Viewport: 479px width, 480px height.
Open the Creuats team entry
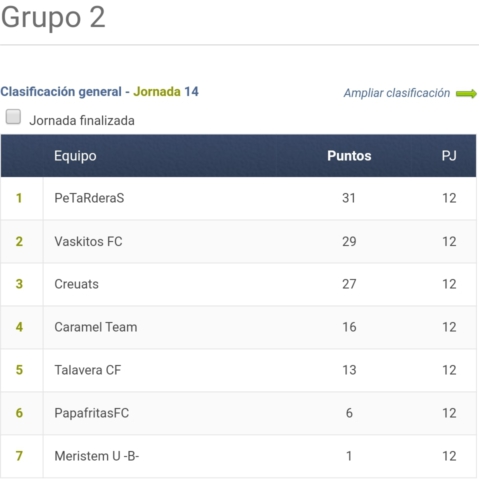(76, 284)
